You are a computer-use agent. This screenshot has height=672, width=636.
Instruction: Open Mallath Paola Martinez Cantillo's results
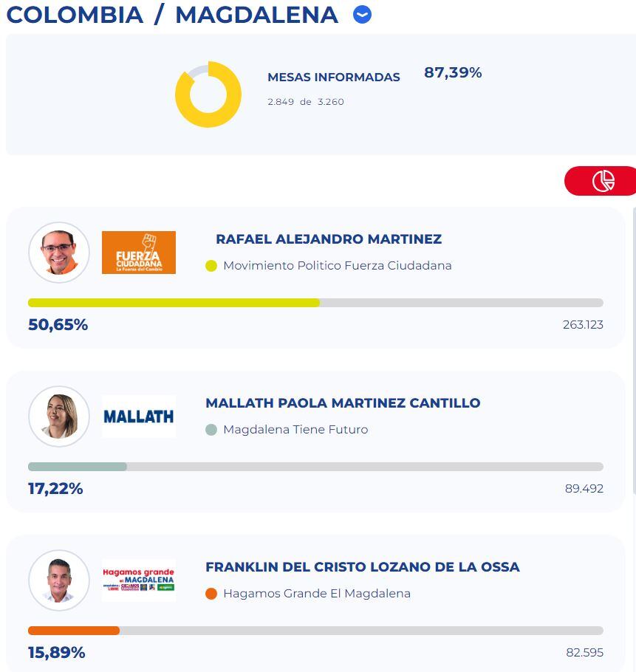[343, 403]
